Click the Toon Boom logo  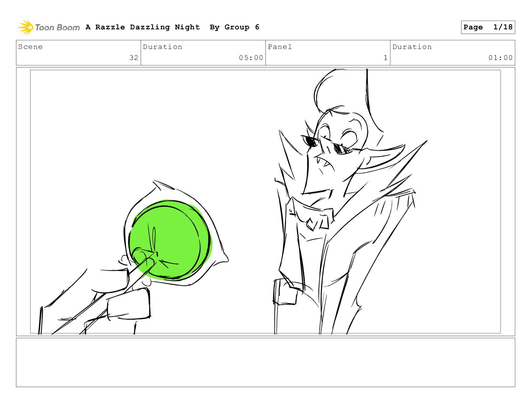tap(48, 27)
